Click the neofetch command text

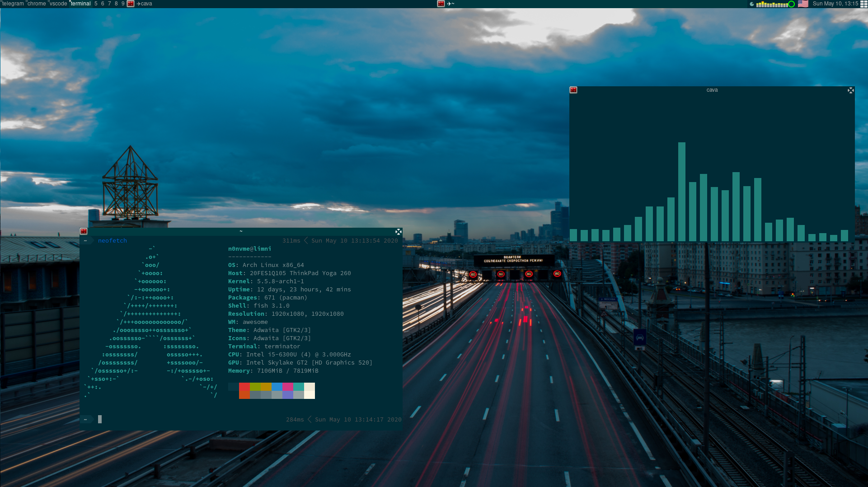click(x=113, y=241)
